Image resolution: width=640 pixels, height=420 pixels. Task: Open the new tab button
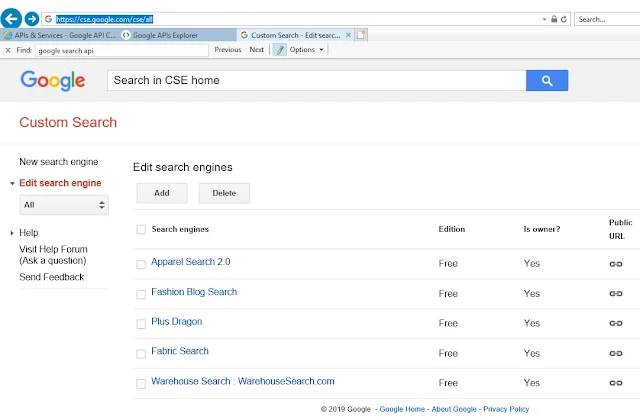click(x=361, y=35)
